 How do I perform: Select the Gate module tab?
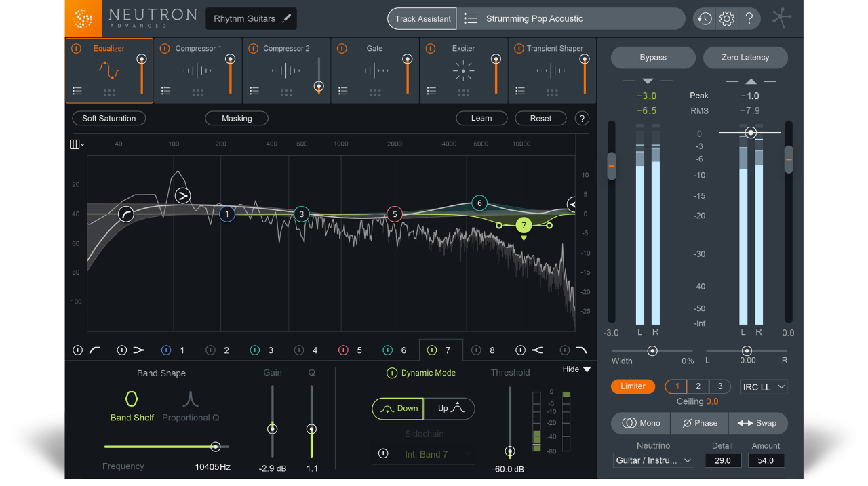pos(374,48)
